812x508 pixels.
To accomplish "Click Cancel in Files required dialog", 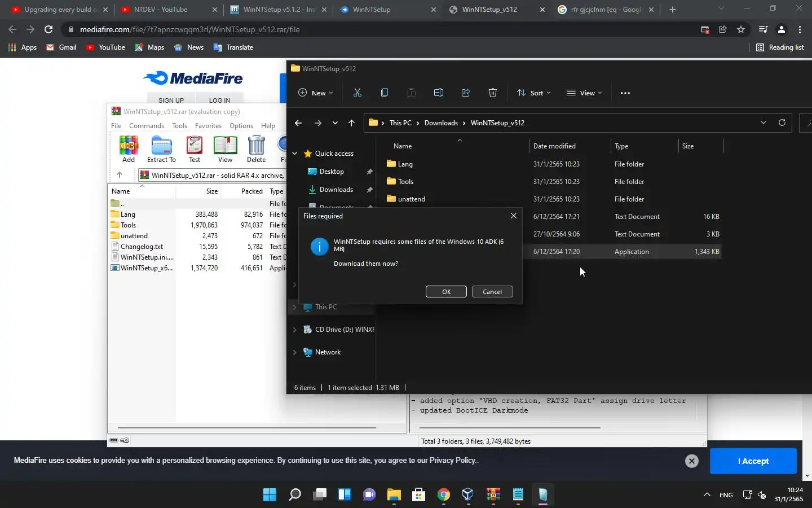I will [492, 292].
